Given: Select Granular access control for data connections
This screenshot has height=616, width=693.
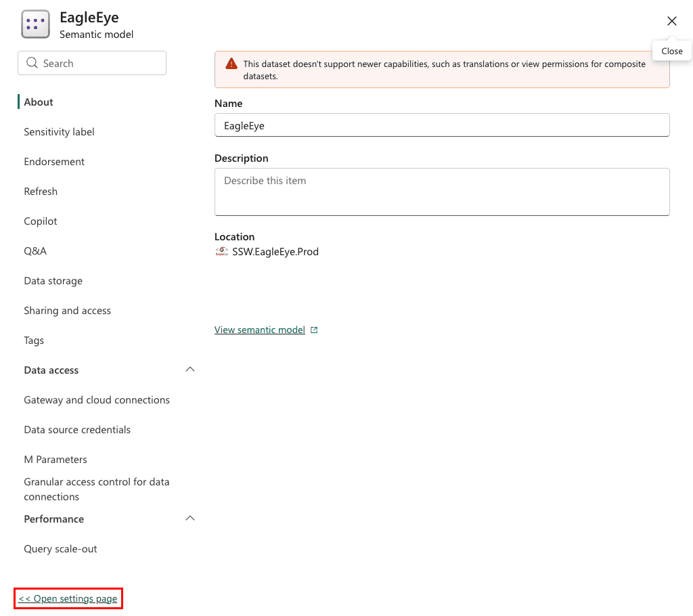Looking at the screenshot, I should [x=96, y=489].
